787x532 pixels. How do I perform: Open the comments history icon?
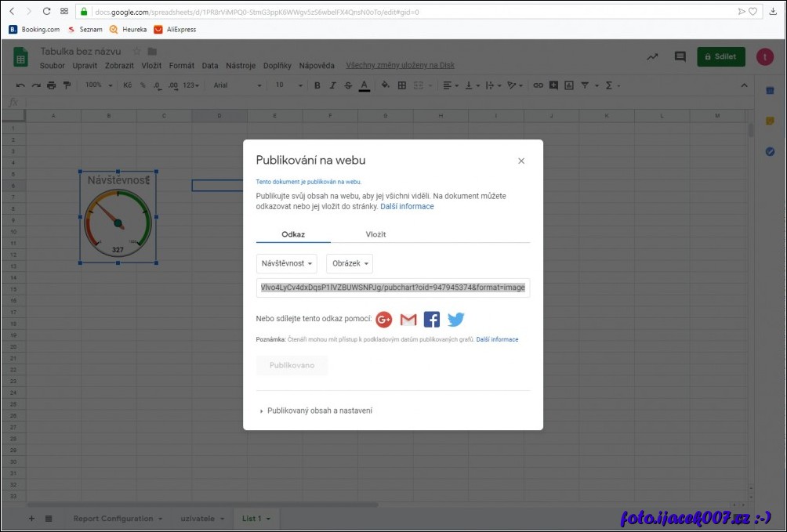(680, 57)
